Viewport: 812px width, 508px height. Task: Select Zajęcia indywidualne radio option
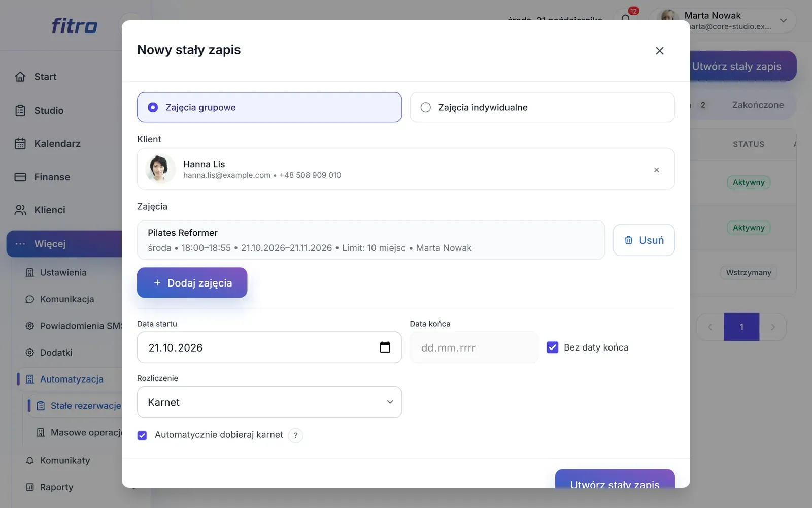542,107
